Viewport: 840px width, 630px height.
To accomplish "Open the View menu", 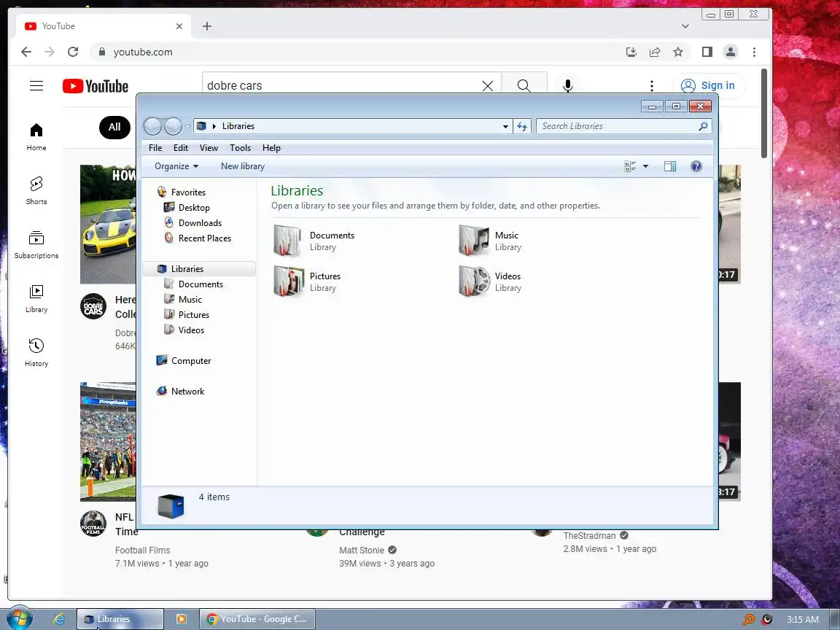I will [209, 148].
